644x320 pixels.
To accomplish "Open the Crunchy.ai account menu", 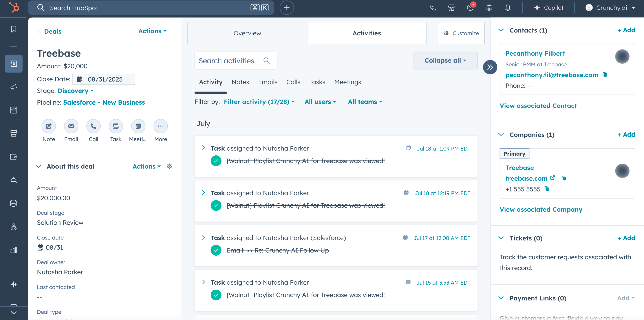I will point(610,8).
